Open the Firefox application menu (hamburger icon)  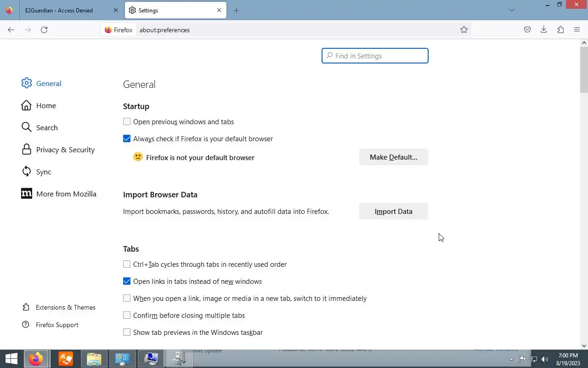[577, 29]
